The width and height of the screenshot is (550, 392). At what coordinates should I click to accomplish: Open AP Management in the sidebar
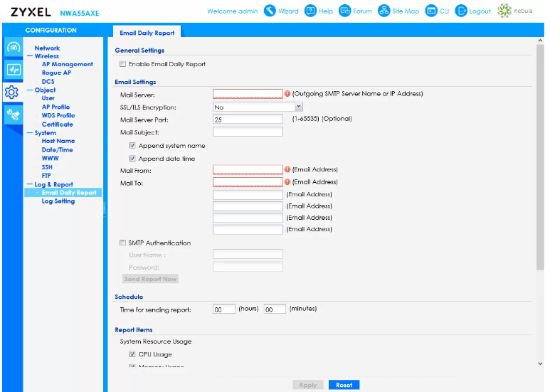coord(67,65)
